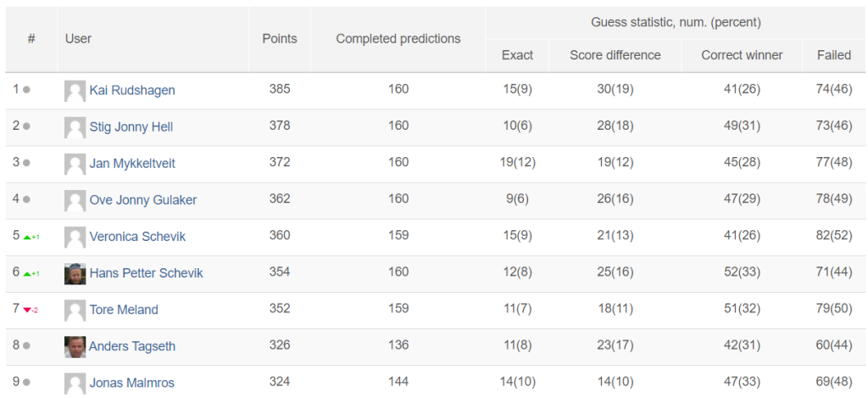Open Ove Jonny Gulaker's profile link

pyautogui.click(x=142, y=200)
